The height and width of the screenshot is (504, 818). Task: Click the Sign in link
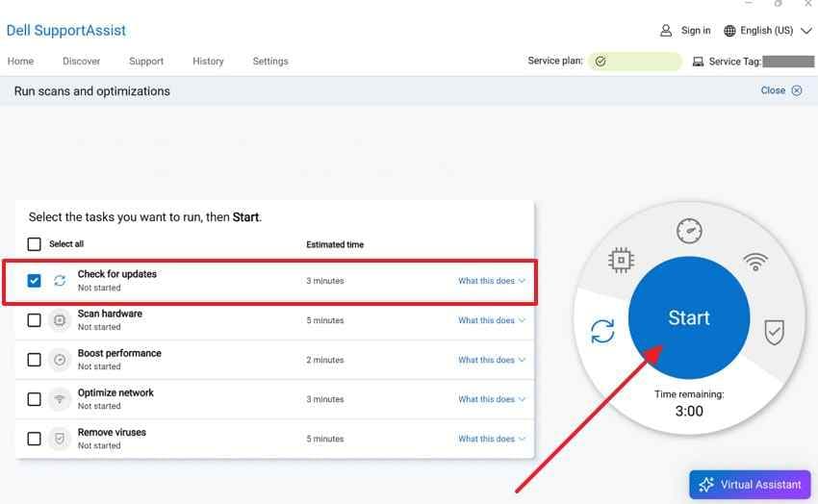(x=696, y=31)
